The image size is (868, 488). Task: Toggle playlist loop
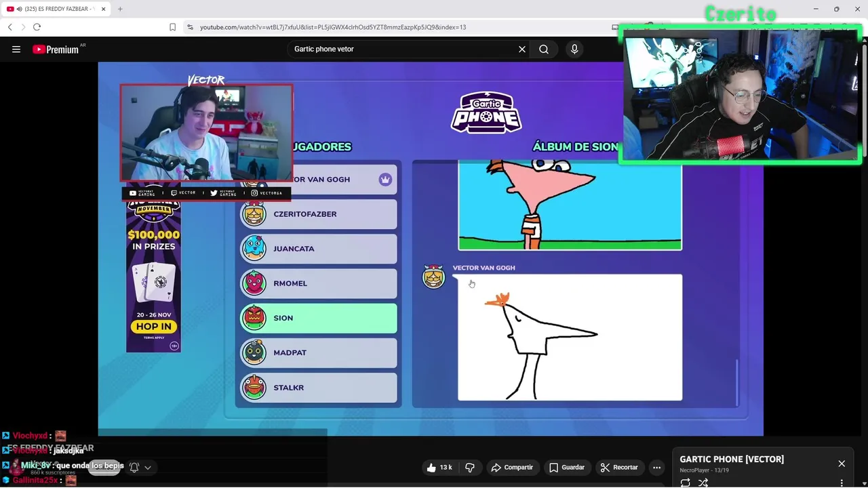pos(686,483)
